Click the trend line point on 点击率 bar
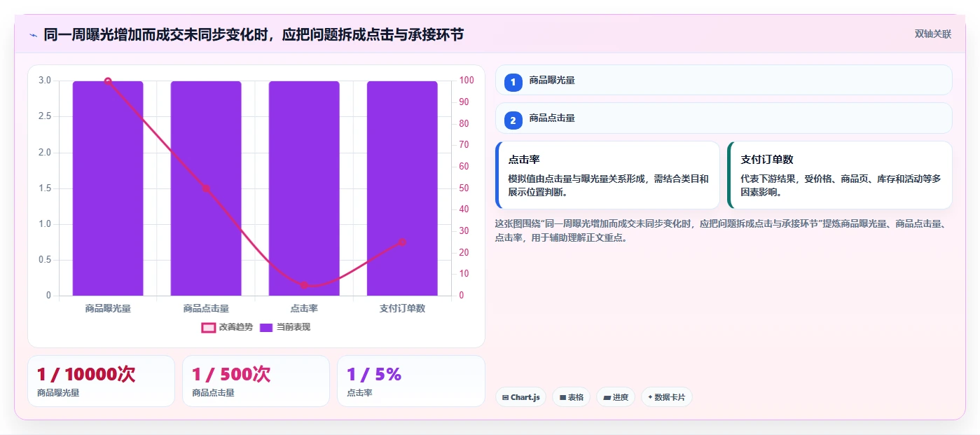Image resolution: width=980 pixels, height=435 pixels. click(304, 285)
